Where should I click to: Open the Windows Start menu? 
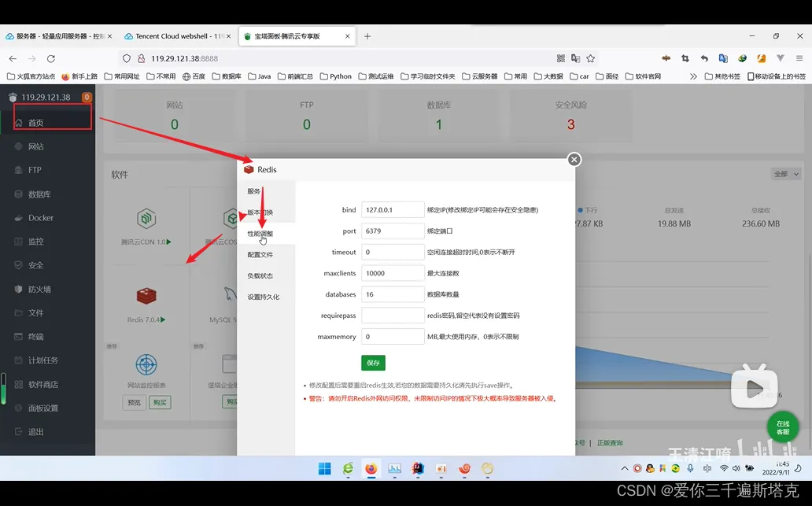pyautogui.click(x=325, y=469)
